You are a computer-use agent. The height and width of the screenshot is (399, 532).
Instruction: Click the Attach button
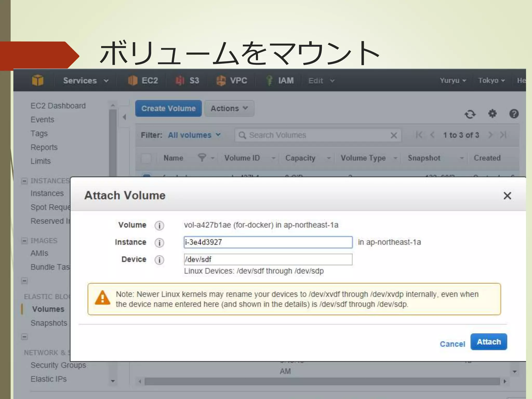[x=488, y=342]
